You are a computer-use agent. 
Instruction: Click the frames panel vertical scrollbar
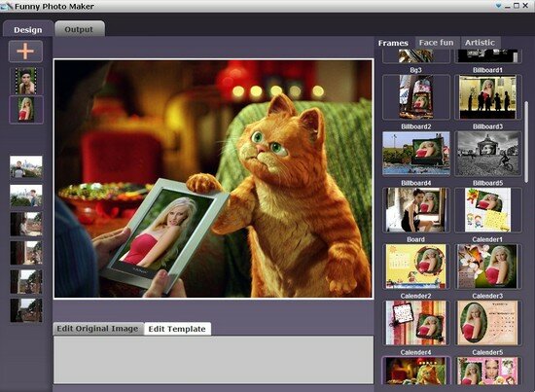[x=526, y=138]
